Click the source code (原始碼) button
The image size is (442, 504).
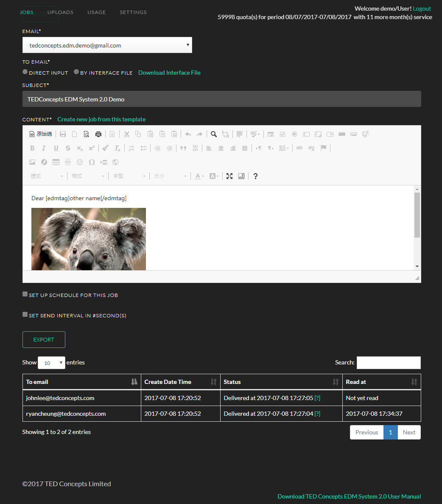(40, 134)
